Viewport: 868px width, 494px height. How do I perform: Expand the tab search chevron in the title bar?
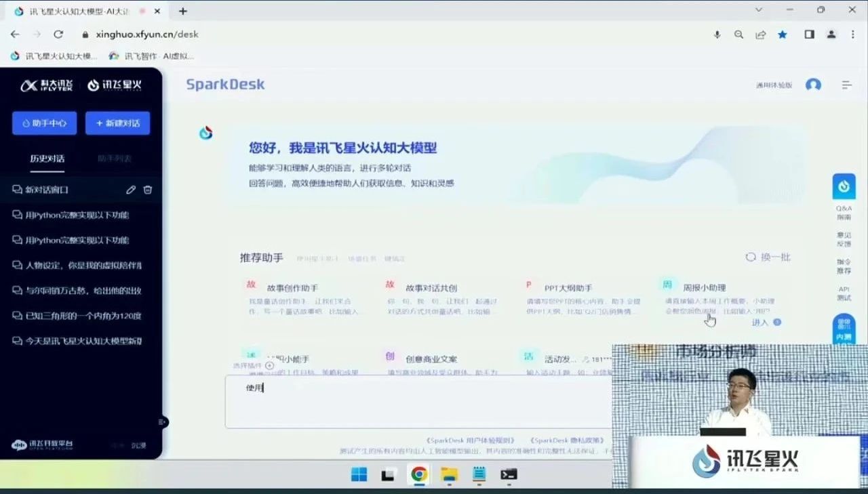coord(760,9)
